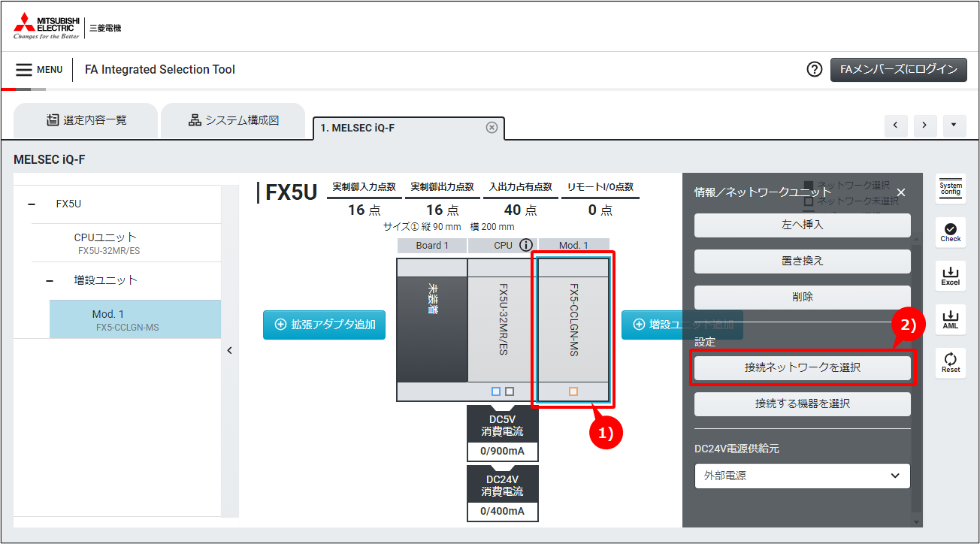This screenshot has width=980, height=544.
Task: Click the DC24V電源供給元 label
Action: 737,449
